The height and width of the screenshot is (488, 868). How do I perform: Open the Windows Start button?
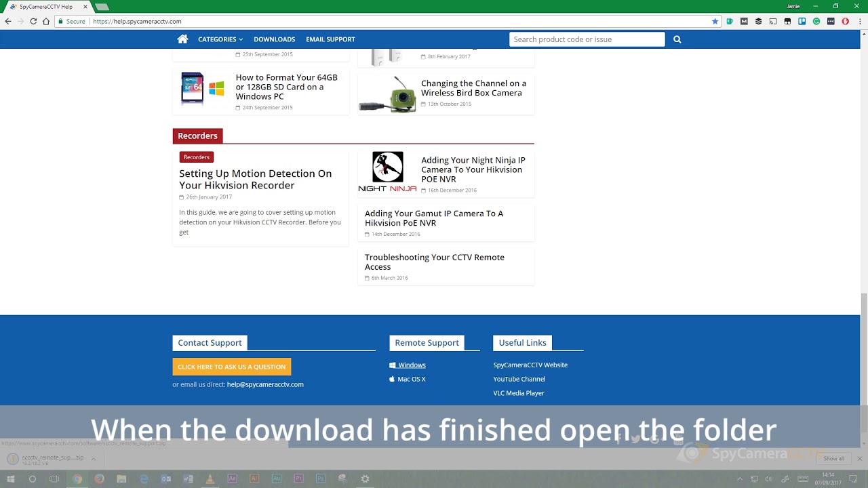pyautogui.click(x=11, y=479)
